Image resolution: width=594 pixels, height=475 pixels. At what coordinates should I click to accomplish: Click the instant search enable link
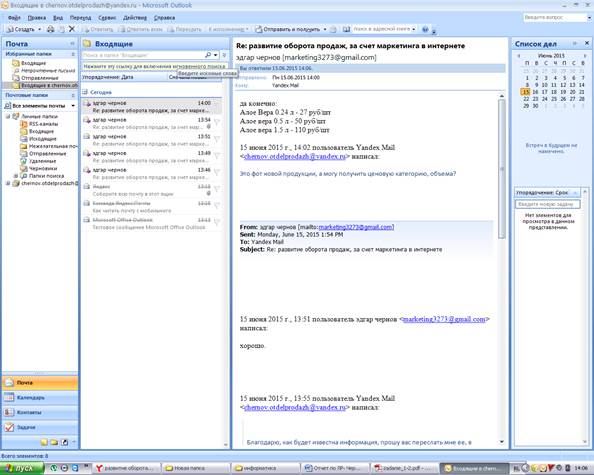[154, 66]
